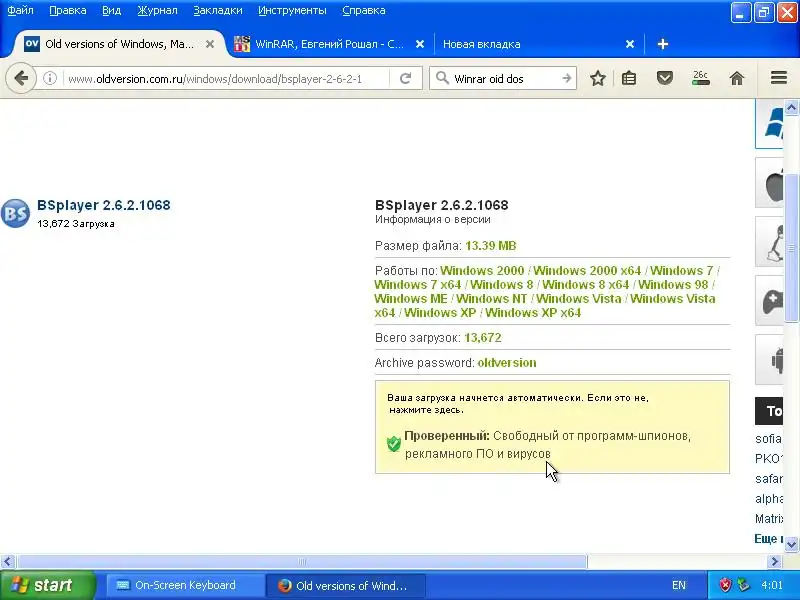Close the WinRAR tab
Screen dimensions: 800x600
coord(419,44)
